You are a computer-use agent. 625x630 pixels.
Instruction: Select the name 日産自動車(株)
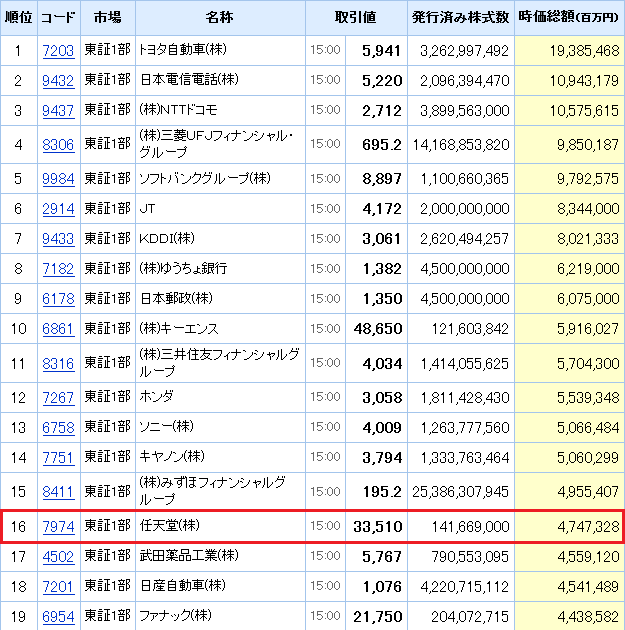183,585
